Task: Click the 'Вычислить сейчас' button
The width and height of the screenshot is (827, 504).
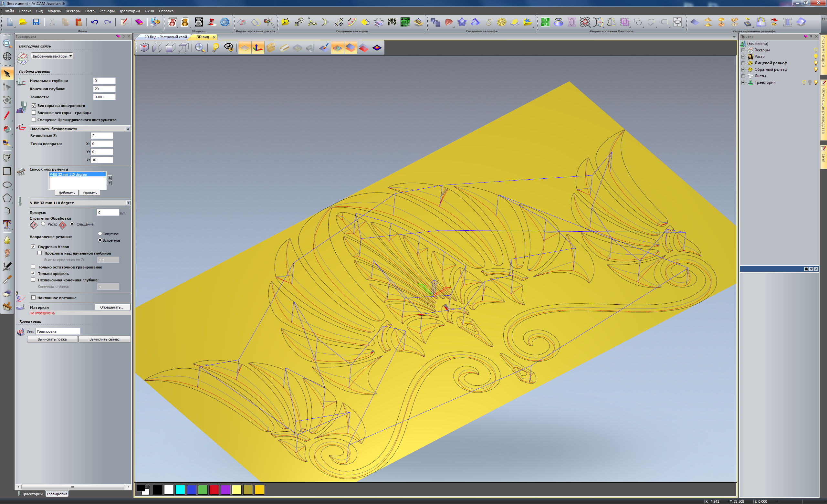Action: pos(104,339)
